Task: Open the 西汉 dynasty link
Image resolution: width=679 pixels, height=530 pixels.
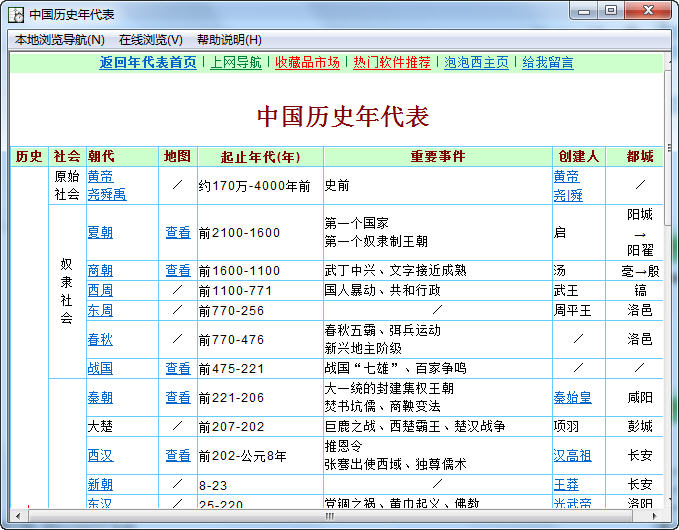Action: [100, 456]
